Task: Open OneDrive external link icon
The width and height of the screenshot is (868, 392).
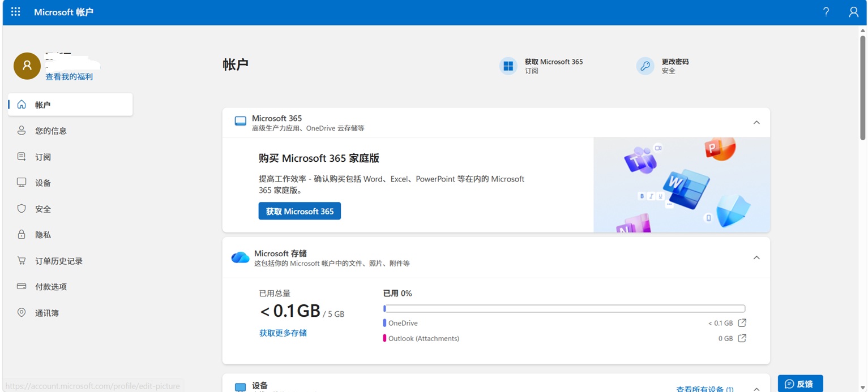Action: [742, 323]
